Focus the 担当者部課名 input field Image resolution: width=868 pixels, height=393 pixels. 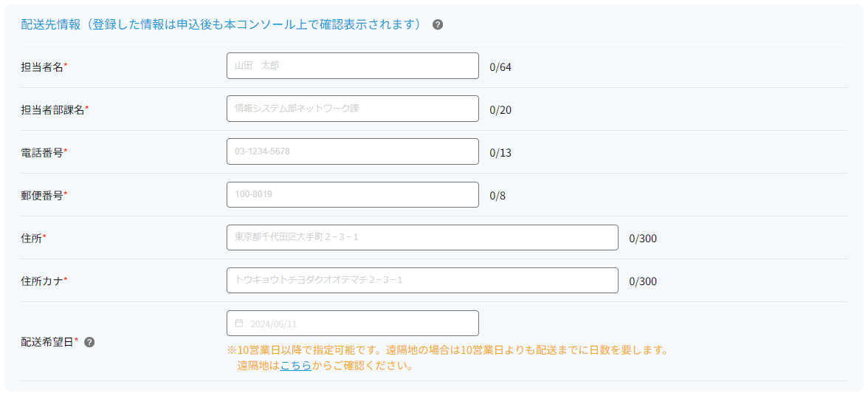pos(353,109)
